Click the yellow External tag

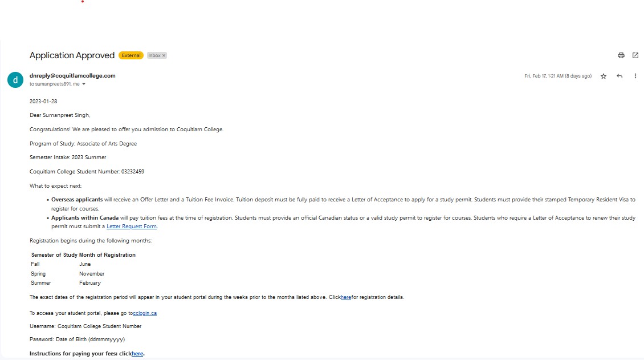tap(131, 55)
